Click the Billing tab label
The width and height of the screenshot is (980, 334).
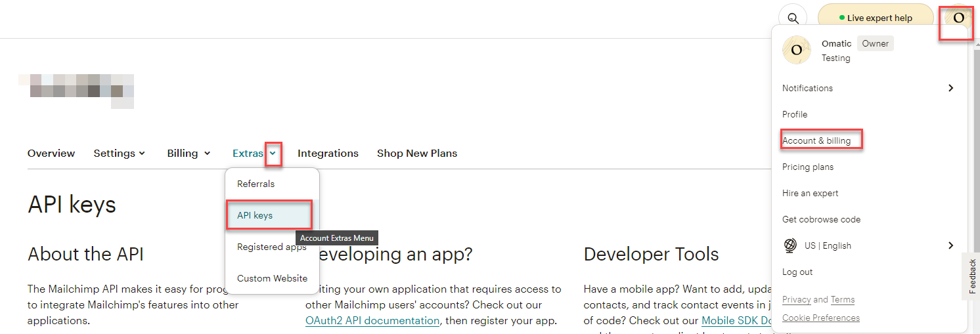(x=183, y=154)
